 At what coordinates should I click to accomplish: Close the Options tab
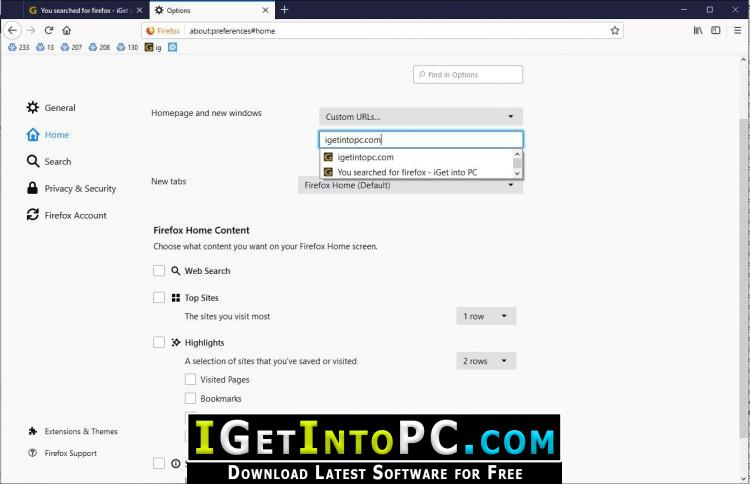coord(265,10)
